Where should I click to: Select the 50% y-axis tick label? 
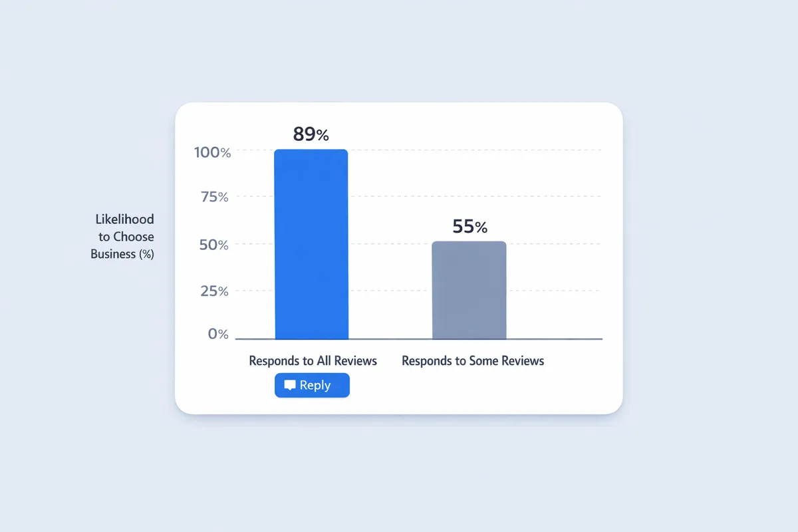215,245
